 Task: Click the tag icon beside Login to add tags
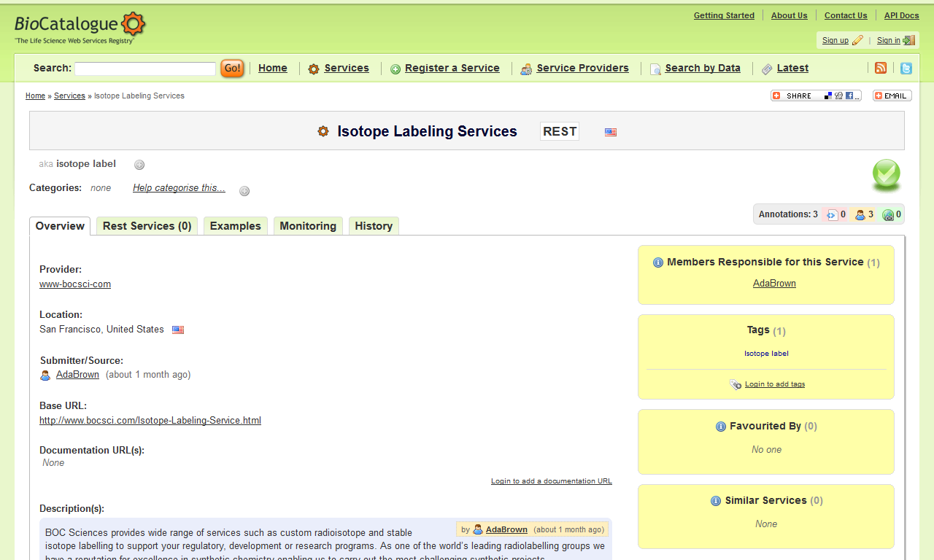coord(736,384)
